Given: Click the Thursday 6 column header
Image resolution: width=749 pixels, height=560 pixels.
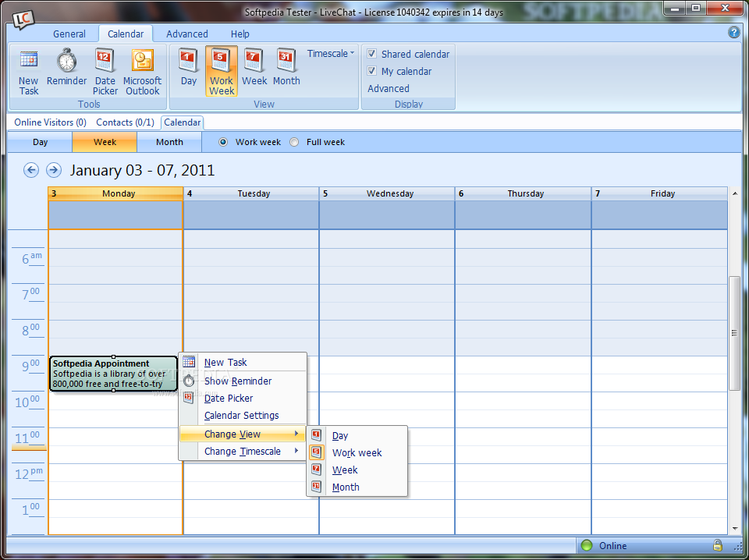Looking at the screenshot, I should click(523, 193).
